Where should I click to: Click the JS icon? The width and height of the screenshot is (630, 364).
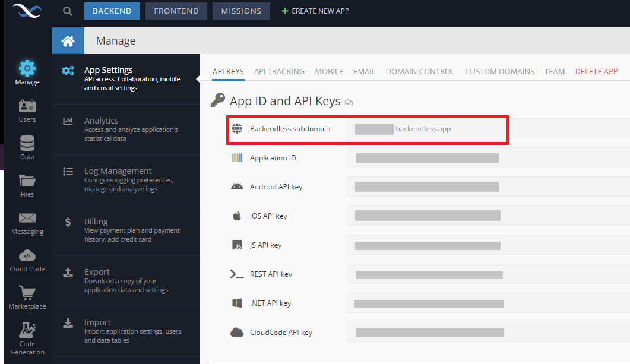[x=237, y=245]
